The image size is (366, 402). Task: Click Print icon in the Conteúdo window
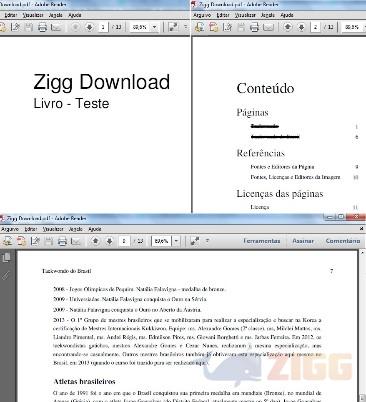pyautogui.click(x=254, y=27)
